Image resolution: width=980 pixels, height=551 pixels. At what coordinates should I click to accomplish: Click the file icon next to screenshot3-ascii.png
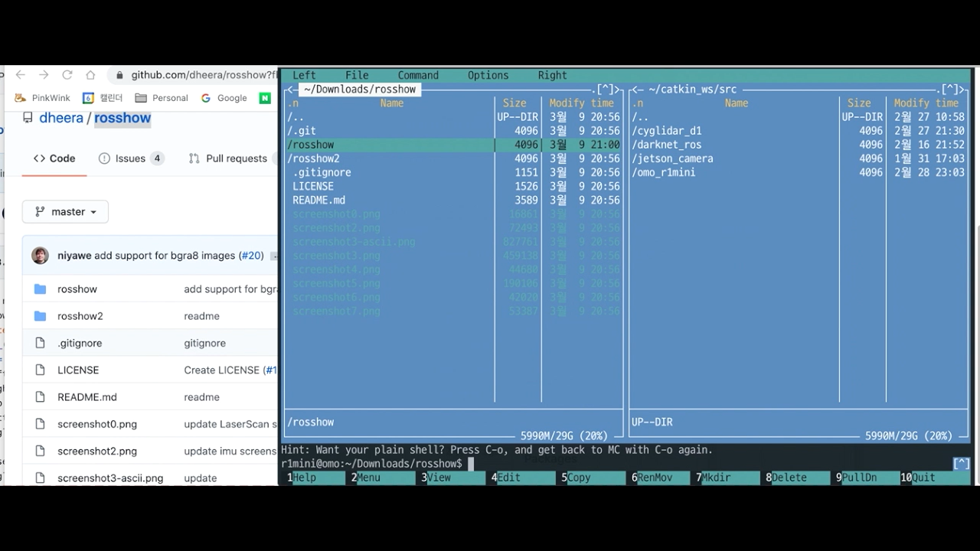pos(41,478)
